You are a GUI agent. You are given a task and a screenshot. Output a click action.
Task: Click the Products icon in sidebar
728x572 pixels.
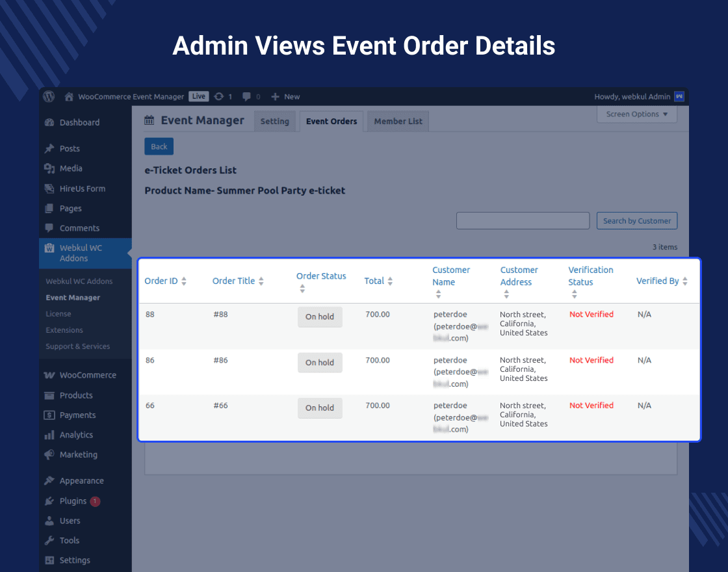pos(49,396)
